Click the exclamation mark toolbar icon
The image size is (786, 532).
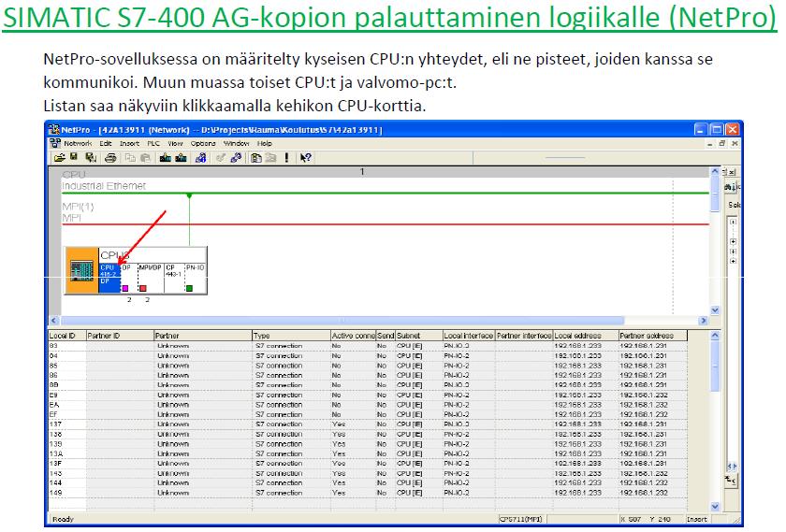pyautogui.click(x=286, y=158)
